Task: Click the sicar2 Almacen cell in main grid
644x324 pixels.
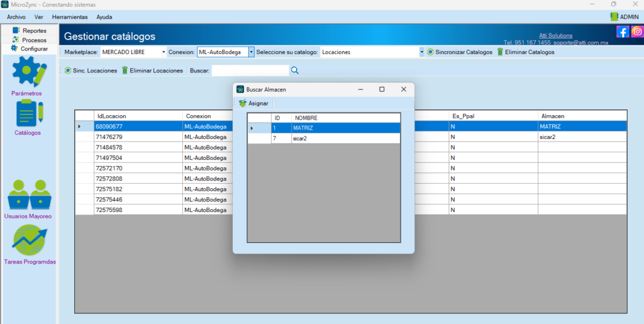Action: click(x=582, y=137)
